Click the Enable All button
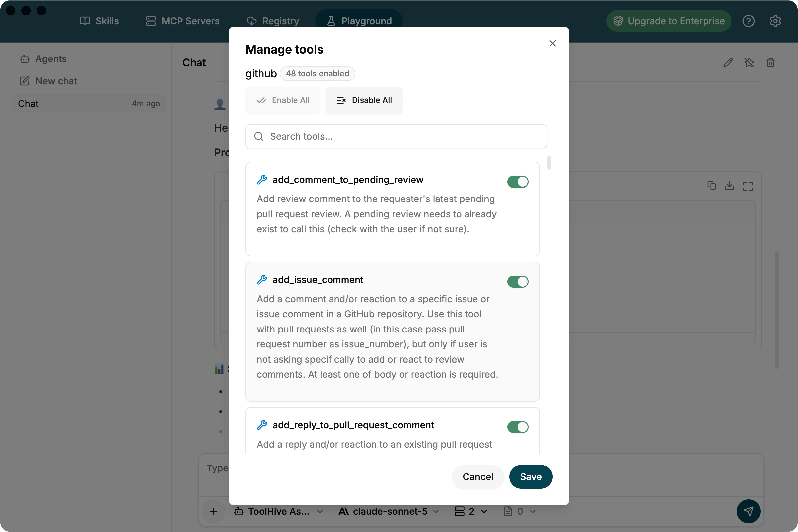Screen dimensions: 798x532 coord(283,100)
